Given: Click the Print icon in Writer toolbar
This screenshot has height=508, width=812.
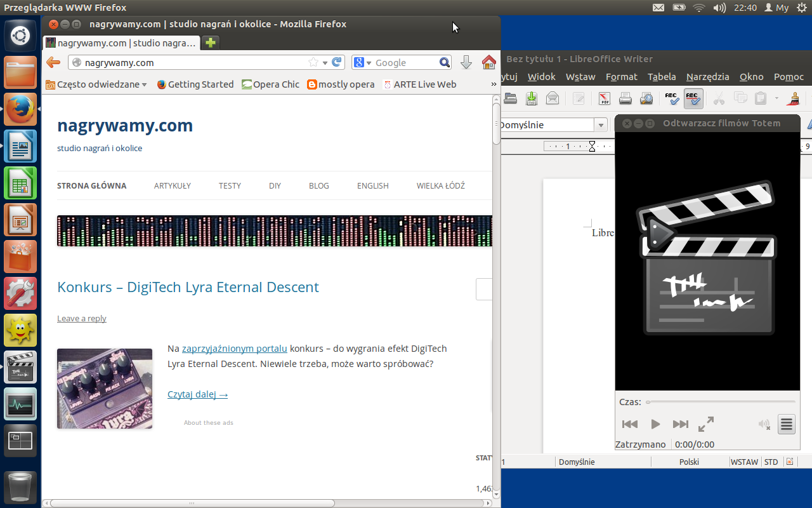Looking at the screenshot, I should (x=625, y=98).
